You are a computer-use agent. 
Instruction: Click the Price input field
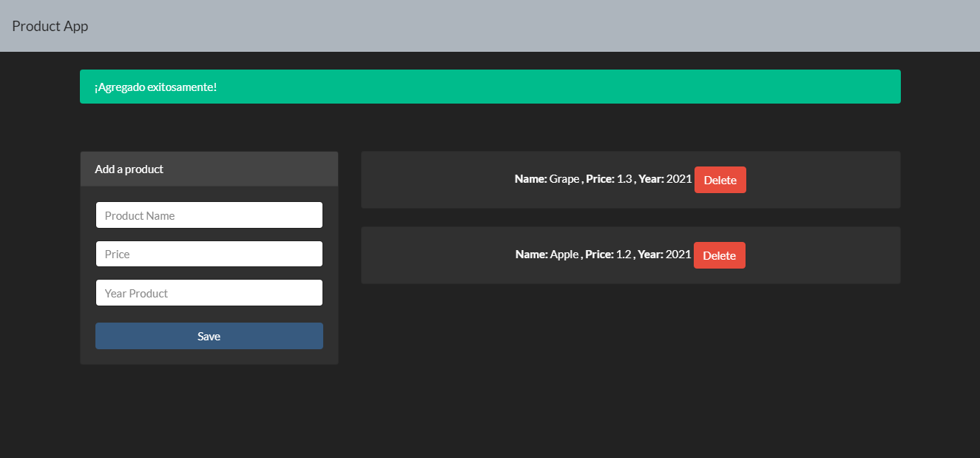coord(209,254)
